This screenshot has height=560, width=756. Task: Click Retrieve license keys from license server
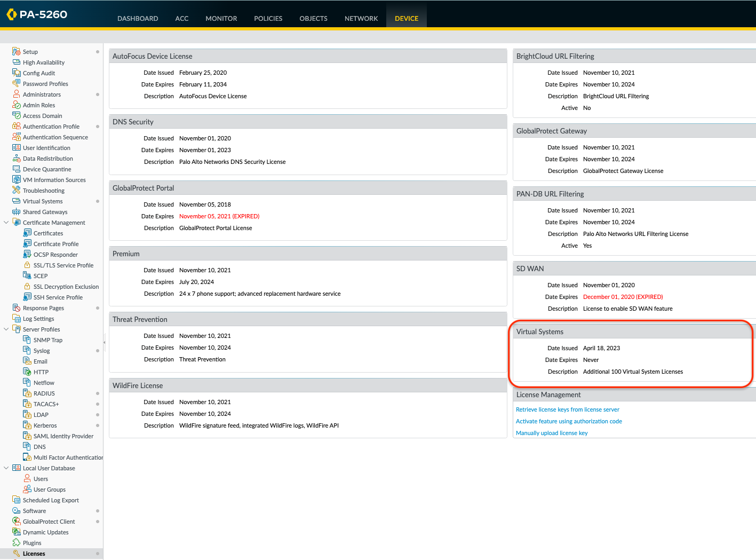[568, 409]
